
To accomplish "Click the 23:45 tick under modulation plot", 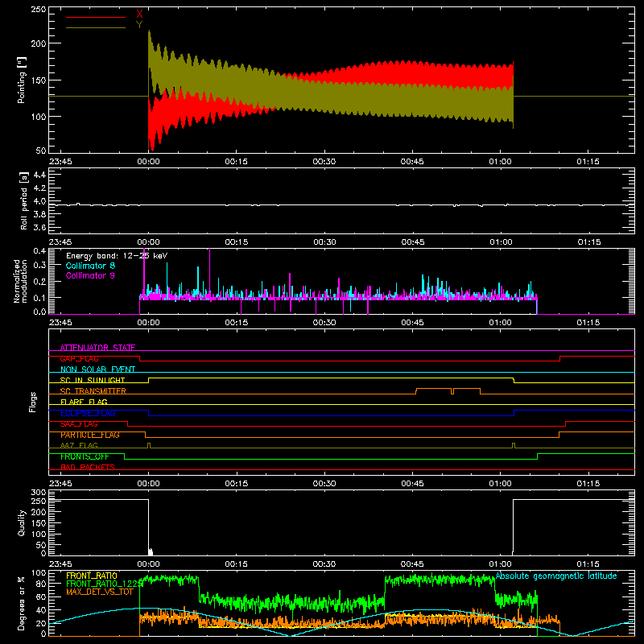I will click(60, 323).
